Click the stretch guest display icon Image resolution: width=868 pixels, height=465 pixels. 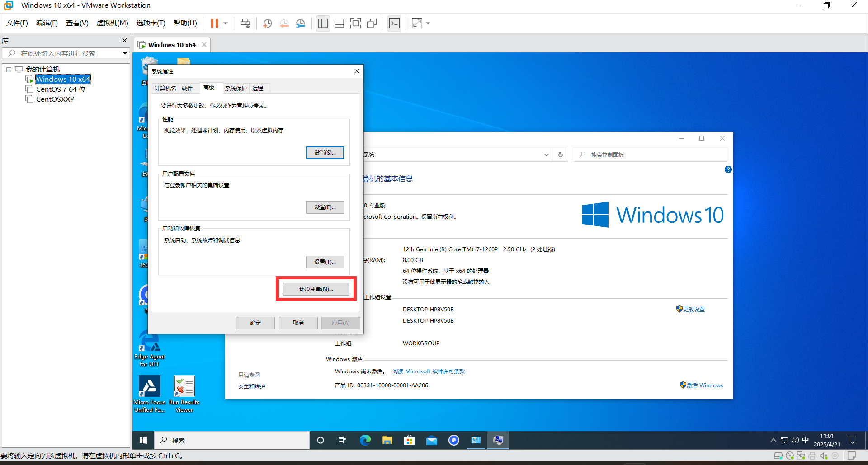click(417, 23)
